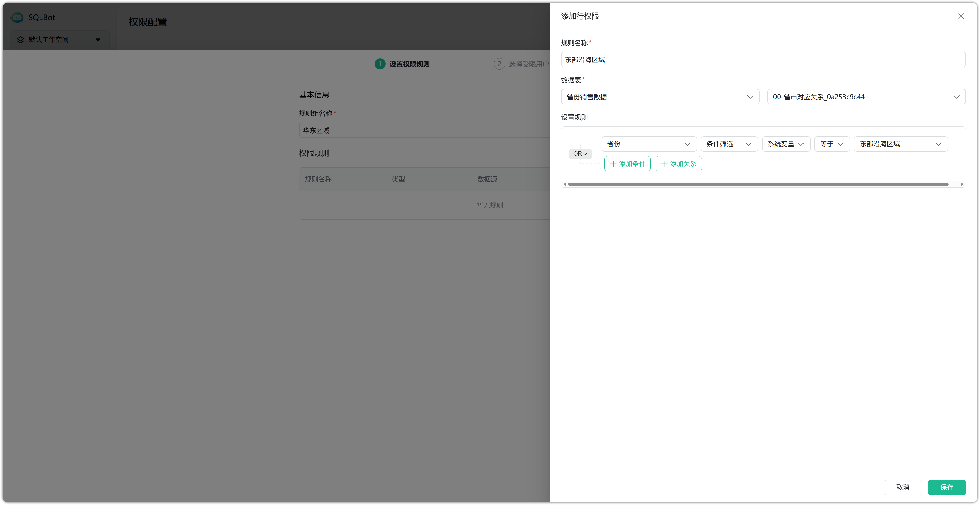The width and height of the screenshot is (980, 505).
Task: Click step 2 circle 选择受限用户
Action: point(499,64)
